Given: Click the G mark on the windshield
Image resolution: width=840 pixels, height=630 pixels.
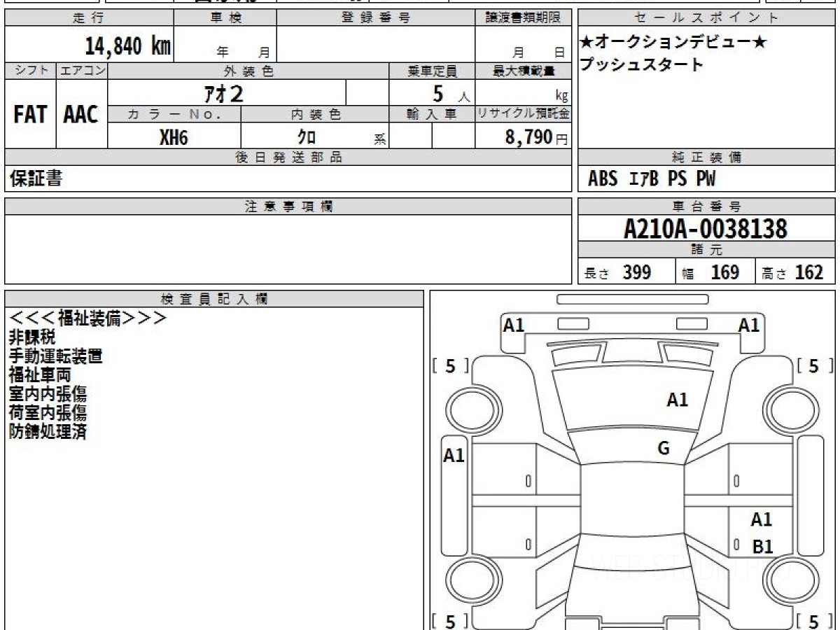Looking at the screenshot, I should point(663,449).
